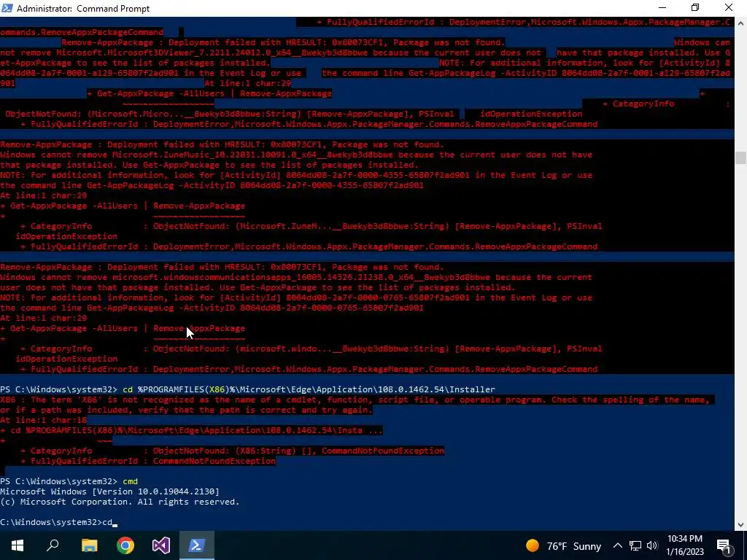Click the PowerShell icon in the window title bar
The width and height of the screenshot is (747, 560).
7,8
